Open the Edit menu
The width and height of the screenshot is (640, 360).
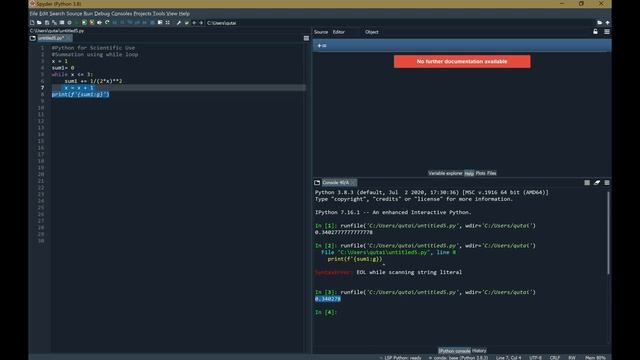[43, 13]
